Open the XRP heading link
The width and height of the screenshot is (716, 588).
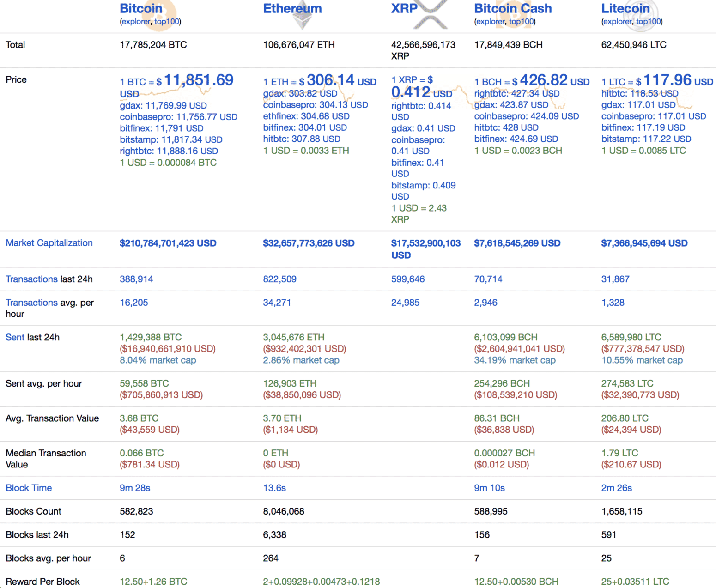click(404, 8)
